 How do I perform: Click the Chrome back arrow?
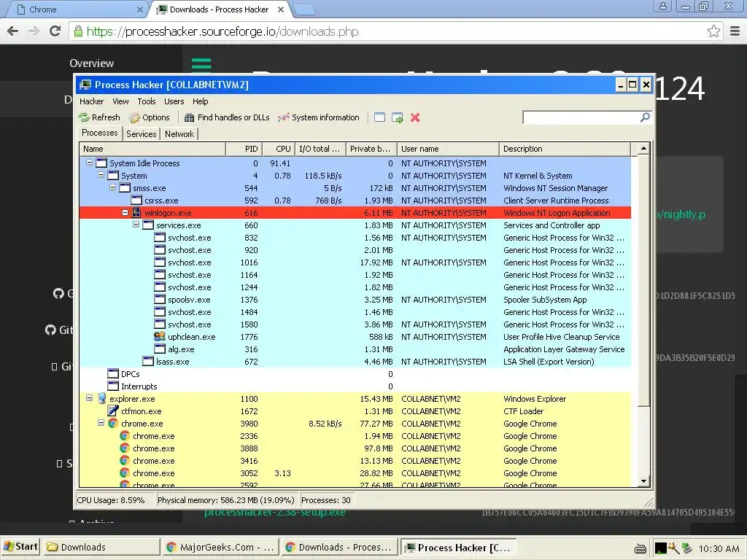tap(13, 31)
